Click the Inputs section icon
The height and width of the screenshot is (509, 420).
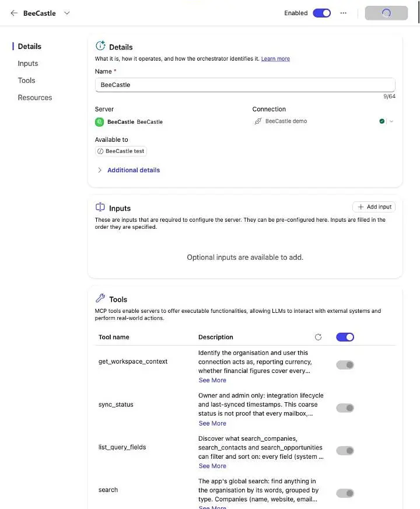pos(100,207)
